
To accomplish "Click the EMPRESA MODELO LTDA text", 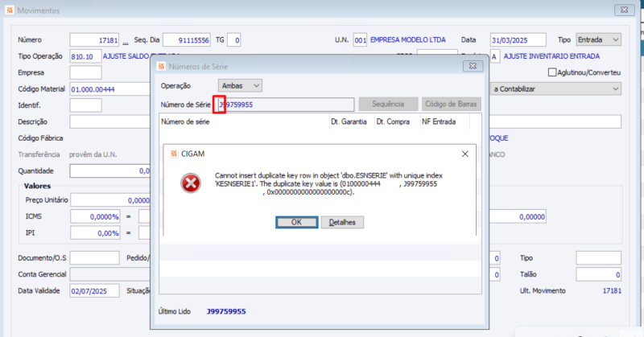I will 408,40.
